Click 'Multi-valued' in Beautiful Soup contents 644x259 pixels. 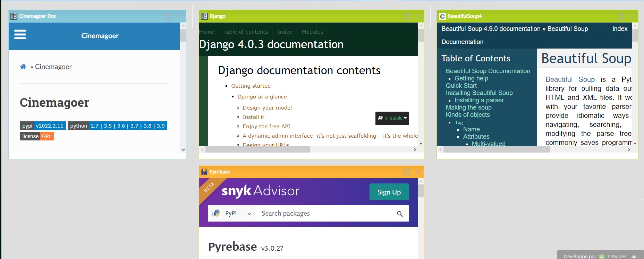click(488, 144)
